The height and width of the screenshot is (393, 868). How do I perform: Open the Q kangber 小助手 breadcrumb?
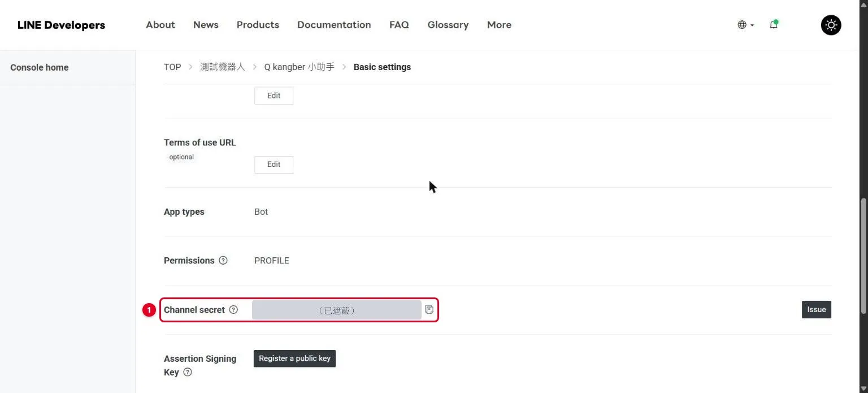300,67
